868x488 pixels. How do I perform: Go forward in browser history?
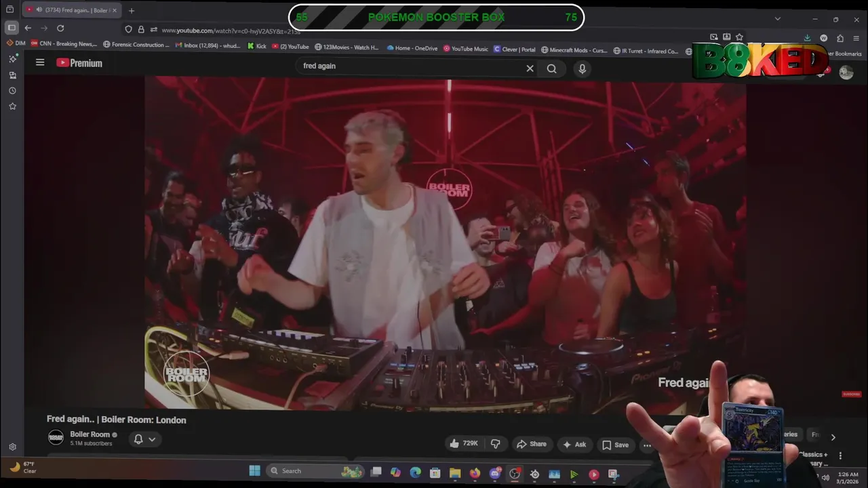pyautogui.click(x=44, y=28)
